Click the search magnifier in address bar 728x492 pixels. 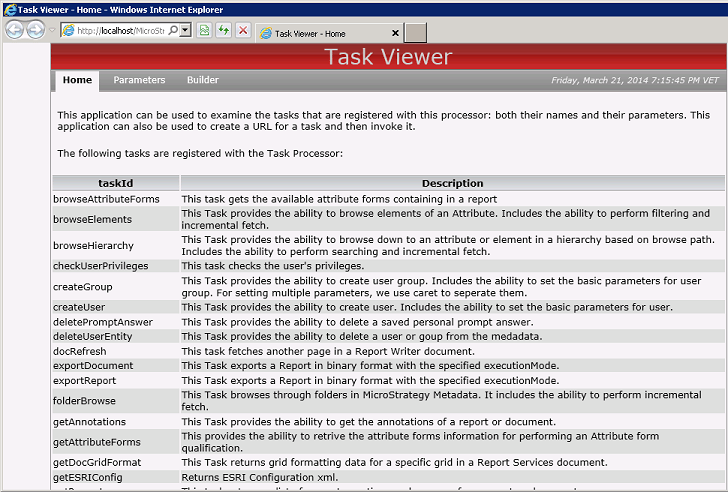pos(172,31)
